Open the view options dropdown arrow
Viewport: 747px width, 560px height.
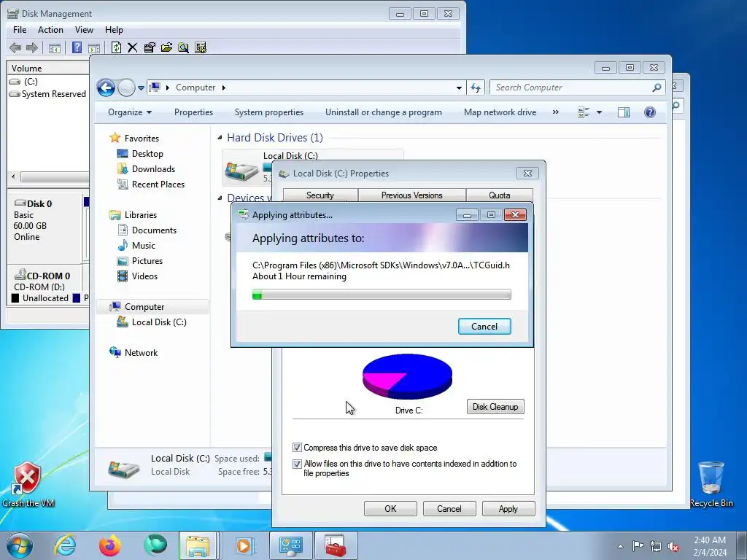(600, 112)
